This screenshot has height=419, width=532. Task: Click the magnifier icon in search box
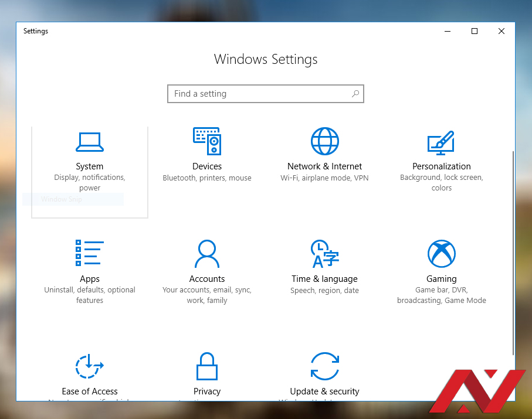(355, 94)
